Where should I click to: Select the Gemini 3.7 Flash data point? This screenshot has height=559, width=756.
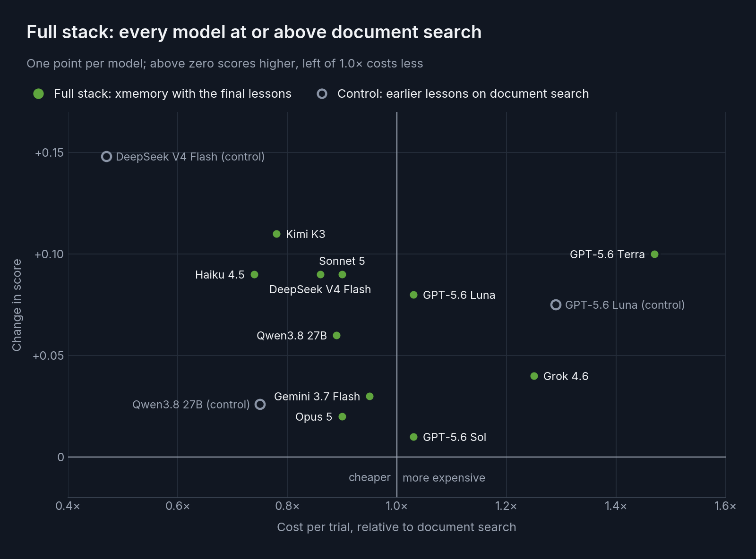coord(370,397)
